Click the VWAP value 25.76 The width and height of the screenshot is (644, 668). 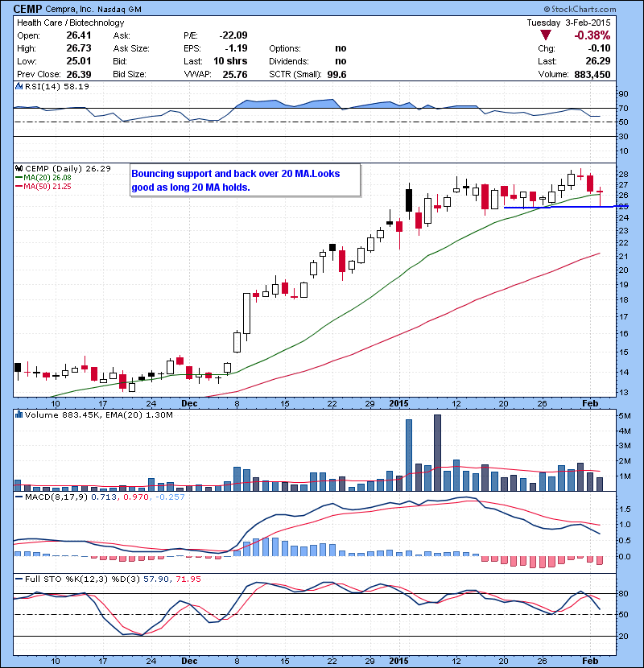pos(235,74)
